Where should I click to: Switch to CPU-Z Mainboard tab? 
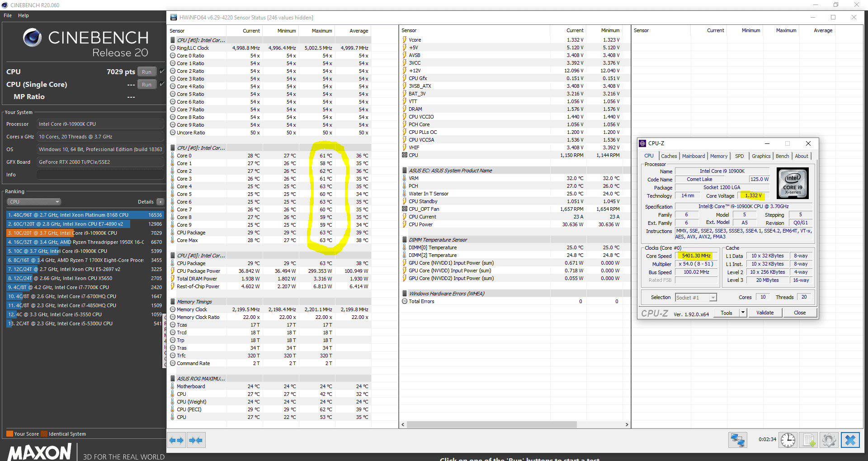[x=693, y=156]
